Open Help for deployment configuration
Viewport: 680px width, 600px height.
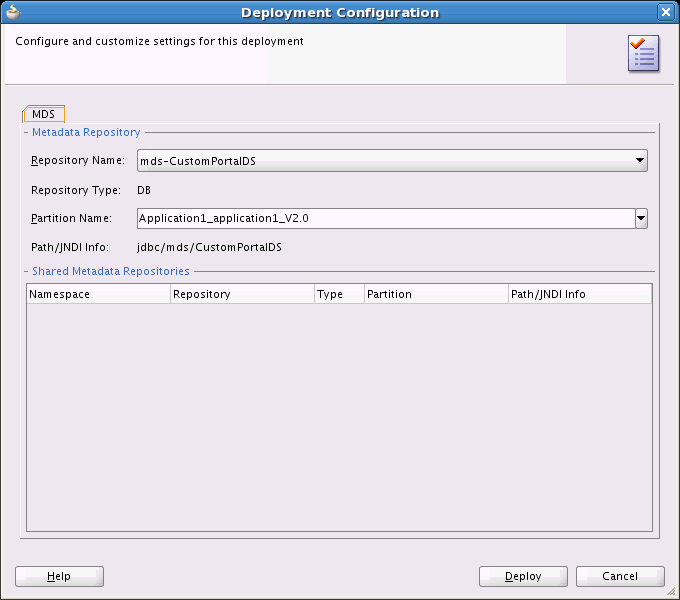[x=59, y=576]
